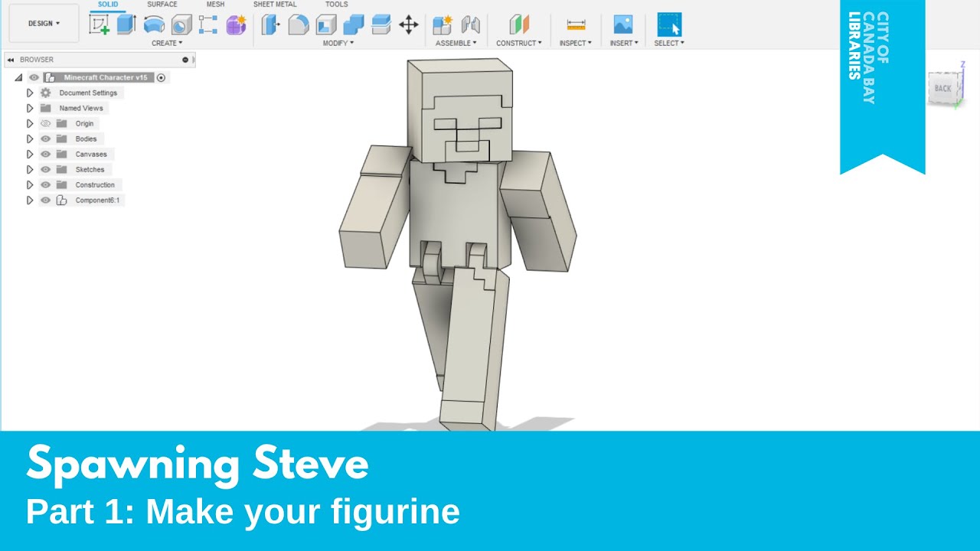980x551 pixels.
Task: Select the Joint tool
Action: [470, 24]
